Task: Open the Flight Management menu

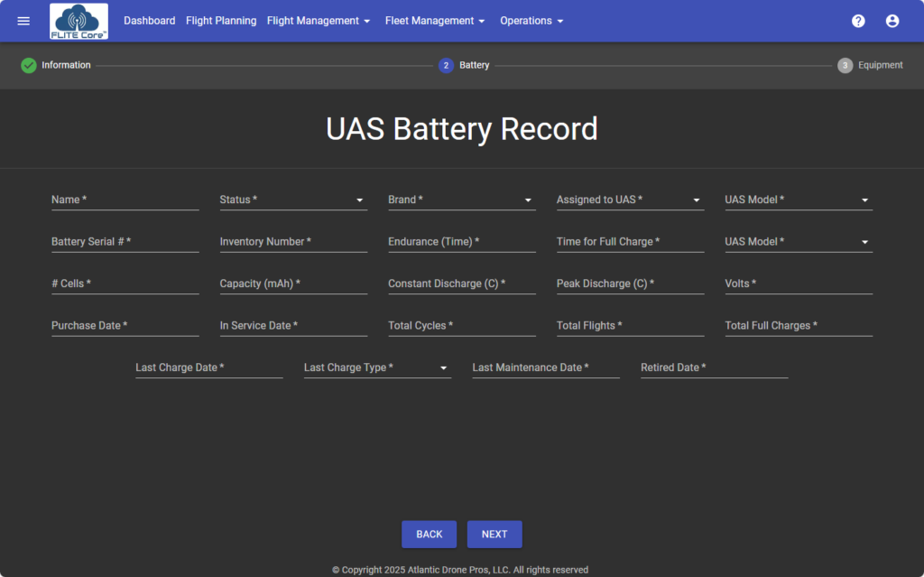Action: tap(319, 21)
